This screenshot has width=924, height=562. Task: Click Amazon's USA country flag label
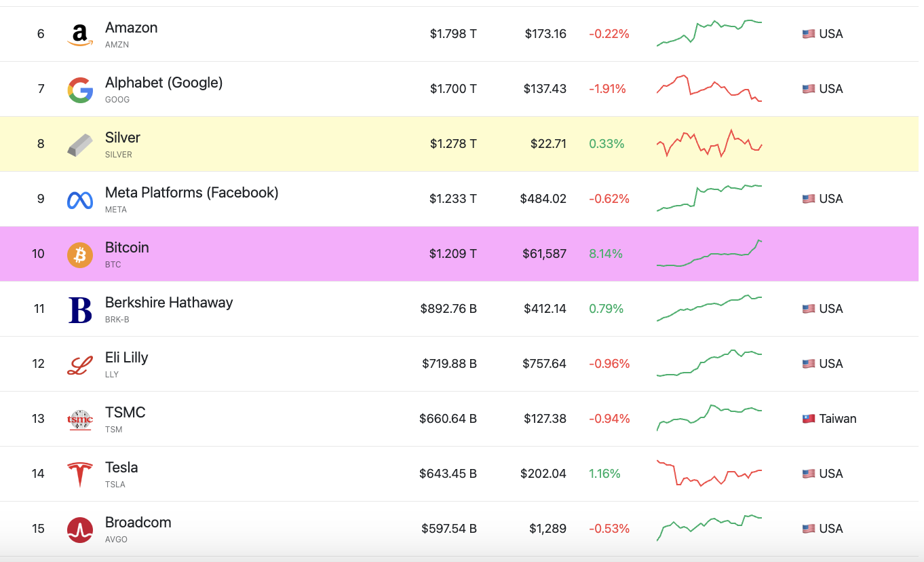[822, 34]
